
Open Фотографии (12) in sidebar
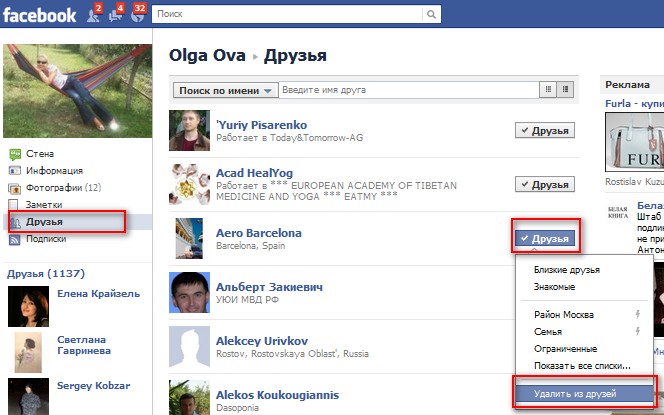64,188
